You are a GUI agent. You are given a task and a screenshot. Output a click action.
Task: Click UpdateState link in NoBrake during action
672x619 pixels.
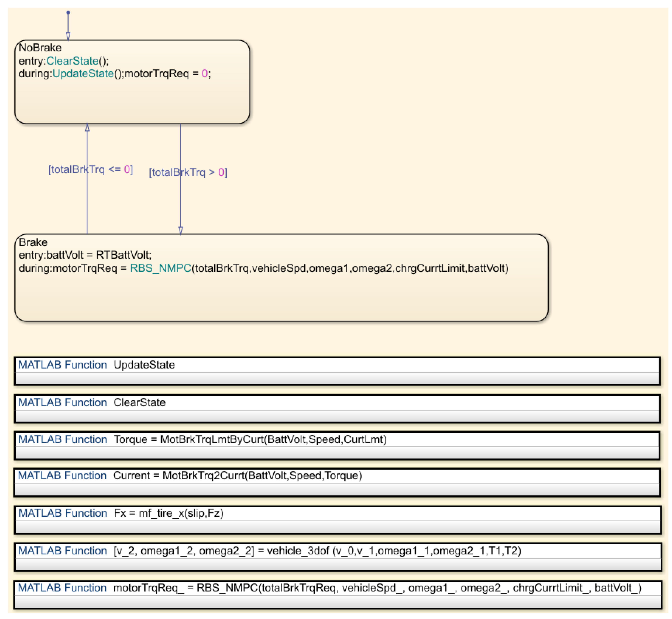pos(83,73)
